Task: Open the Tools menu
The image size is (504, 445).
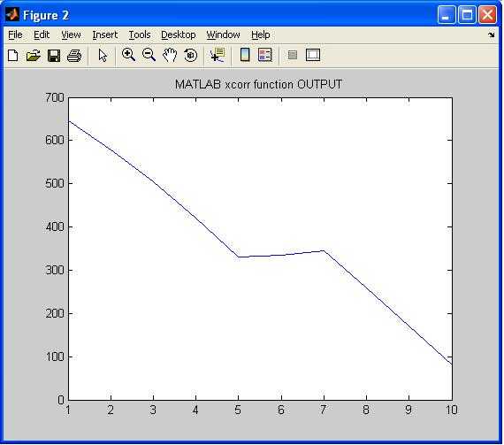Action: tap(140, 35)
